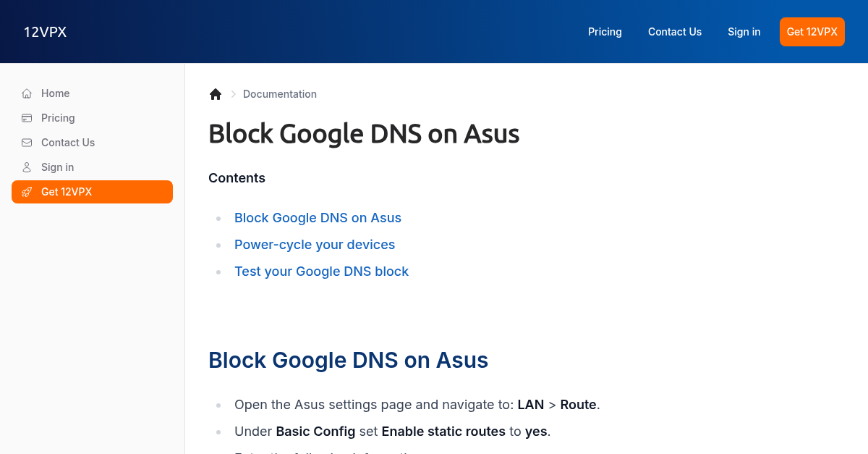Image resolution: width=868 pixels, height=454 pixels.
Task: Click the bold Route text in the first step
Action: [x=579, y=405]
